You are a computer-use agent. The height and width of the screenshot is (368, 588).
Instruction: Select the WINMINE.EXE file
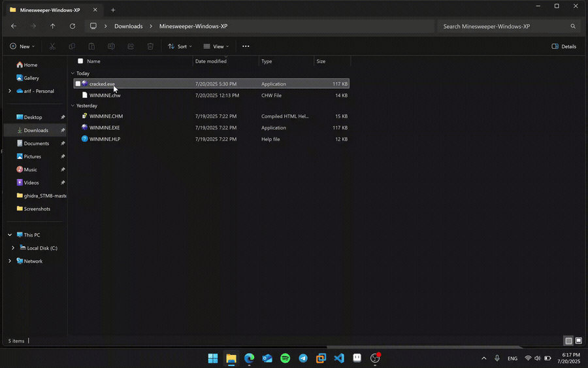[x=212, y=127]
